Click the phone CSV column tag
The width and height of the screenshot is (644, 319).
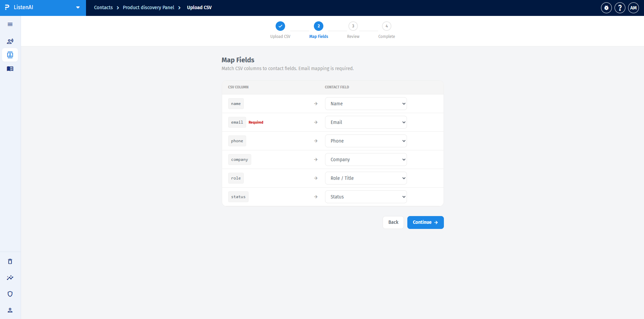[237, 141]
